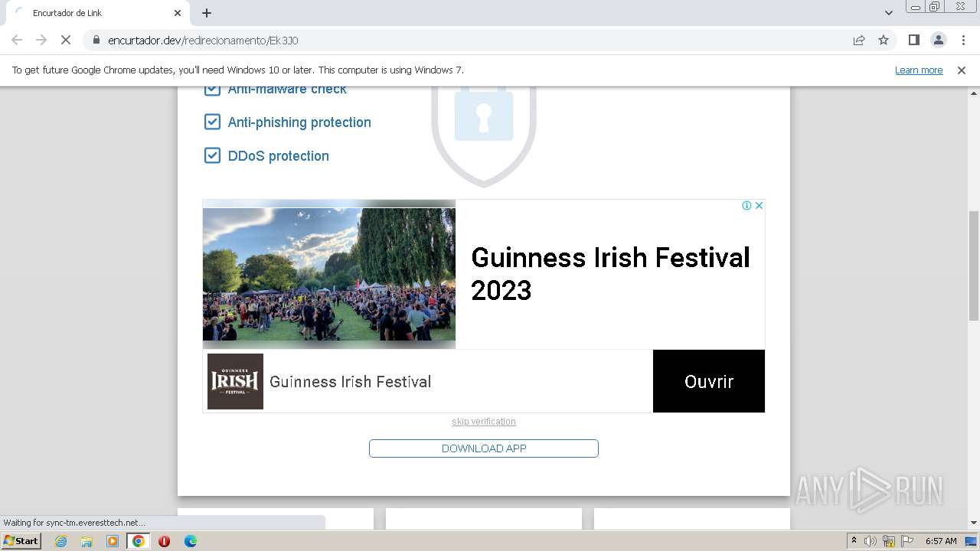Launch Internet Explorer from taskbar
The width and height of the screenshot is (980, 551).
point(60,541)
